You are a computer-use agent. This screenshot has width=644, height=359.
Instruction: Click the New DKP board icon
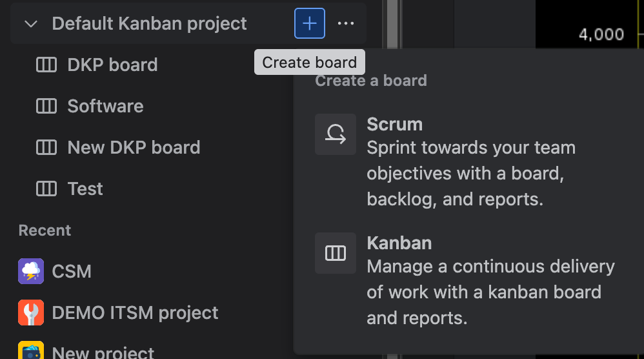(46, 148)
